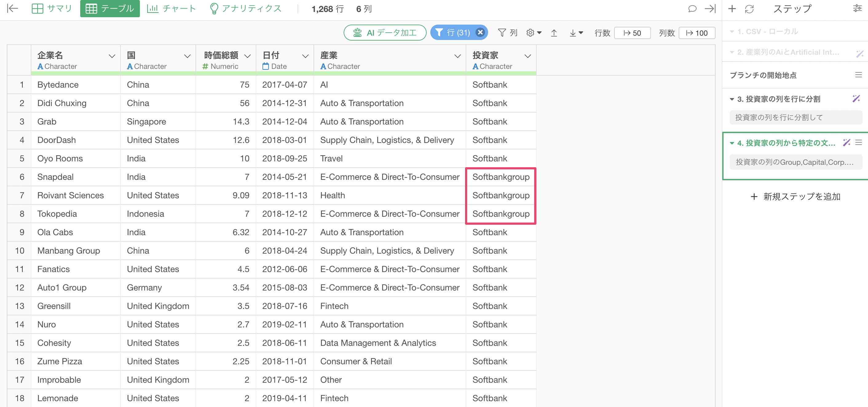
Task: Switch to the テーブル tab
Action: tap(110, 8)
